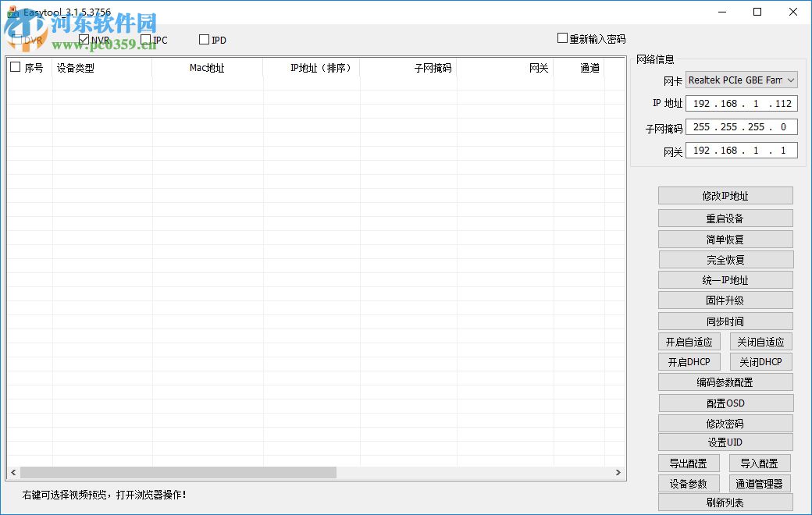Click 重启设备 to reboot devices
The width and height of the screenshot is (812, 515).
coord(725,218)
